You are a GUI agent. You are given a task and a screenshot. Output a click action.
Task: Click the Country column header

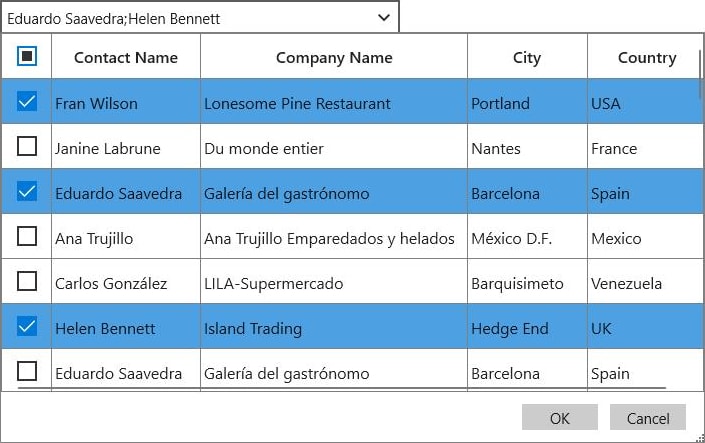coord(646,57)
